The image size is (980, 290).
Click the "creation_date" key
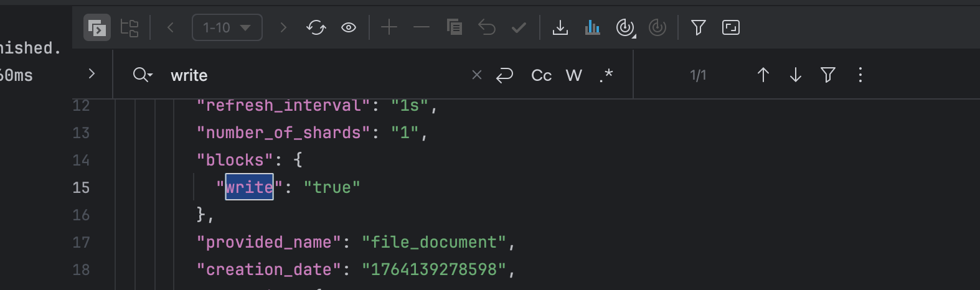pyautogui.click(x=269, y=269)
